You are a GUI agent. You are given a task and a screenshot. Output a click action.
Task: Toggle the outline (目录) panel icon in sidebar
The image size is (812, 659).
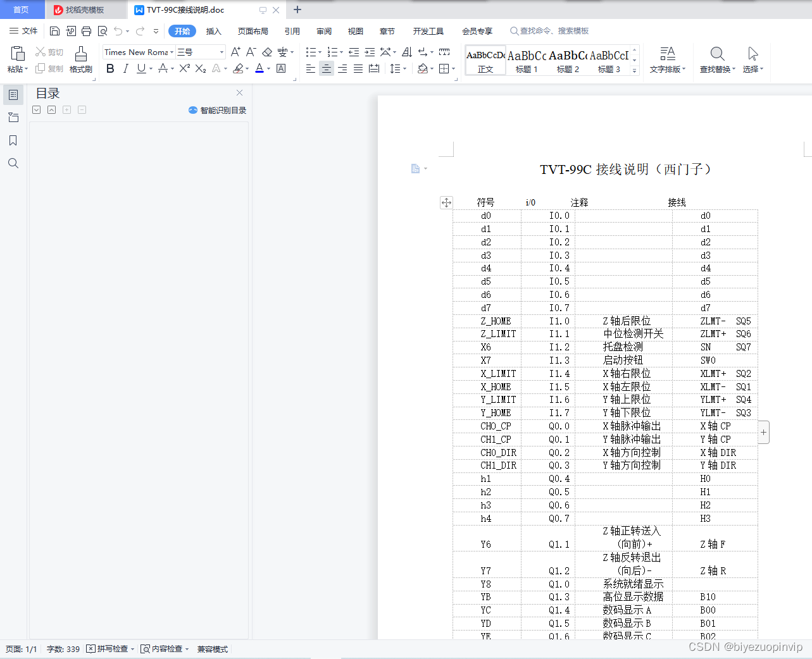(x=13, y=95)
